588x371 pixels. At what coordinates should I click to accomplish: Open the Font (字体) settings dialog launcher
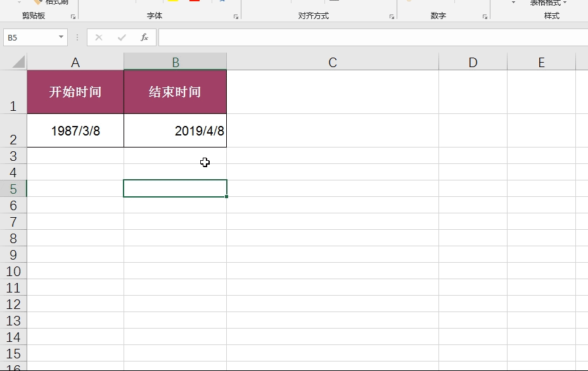(x=235, y=17)
